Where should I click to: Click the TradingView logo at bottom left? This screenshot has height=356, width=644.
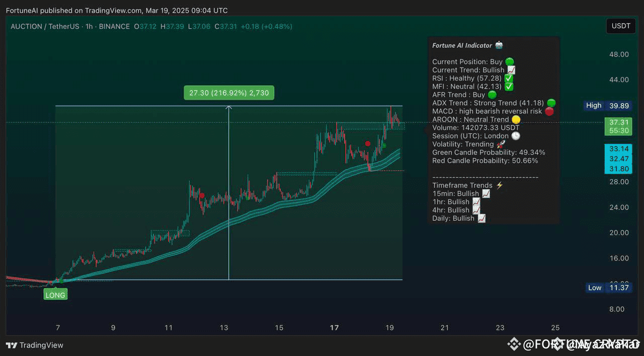34,345
